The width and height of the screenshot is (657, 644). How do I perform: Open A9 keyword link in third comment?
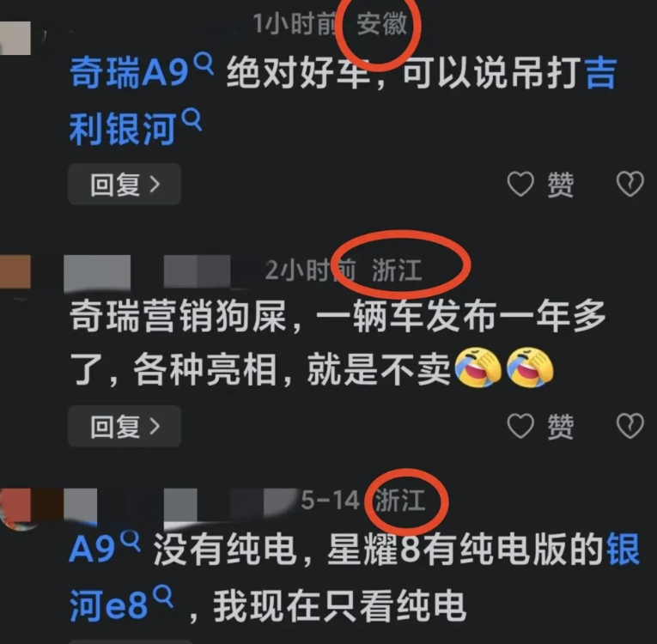pos(92,550)
